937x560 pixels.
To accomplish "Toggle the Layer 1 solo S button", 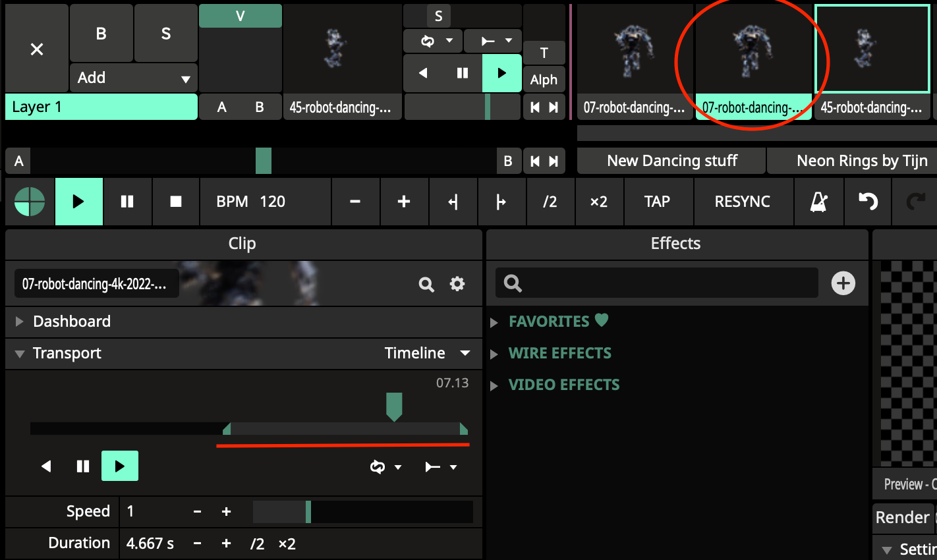I will (x=166, y=34).
